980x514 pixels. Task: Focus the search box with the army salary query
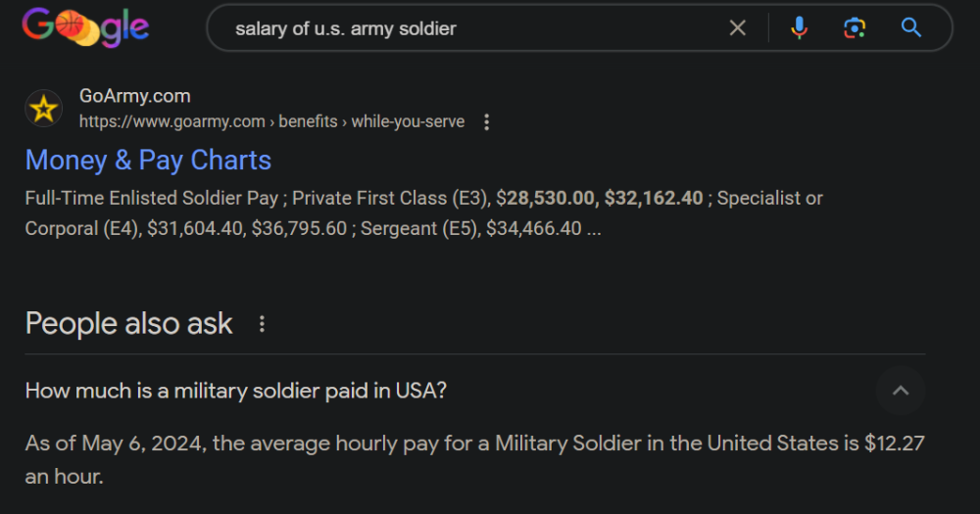click(x=470, y=28)
